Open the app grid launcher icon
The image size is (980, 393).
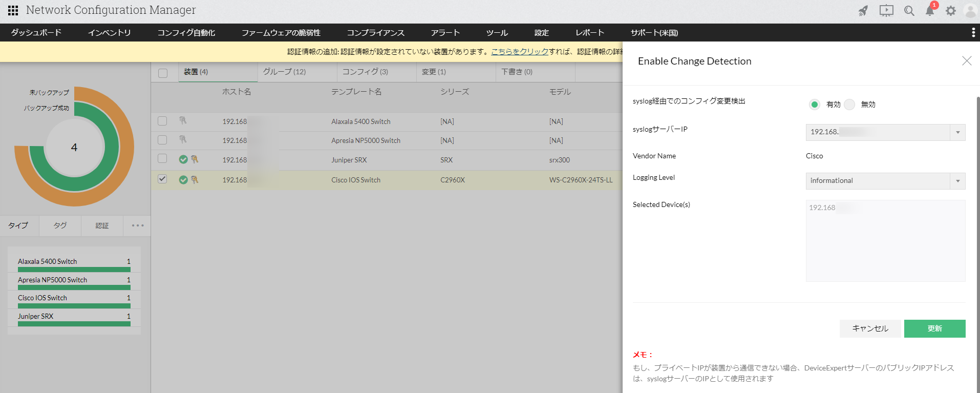point(13,10)
